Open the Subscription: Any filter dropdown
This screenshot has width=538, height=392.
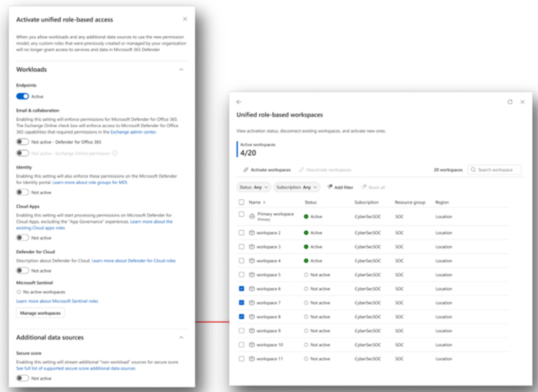297,187
